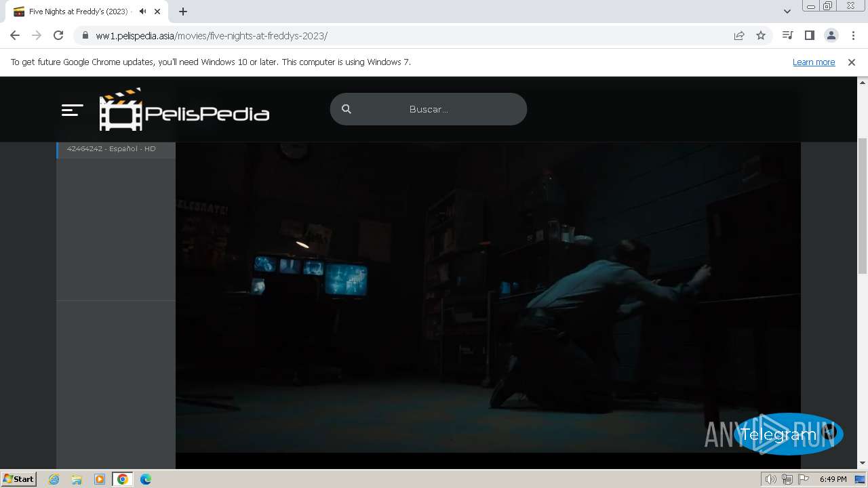Viewport: 868px width, 488px height.
Task: Click the PelisPedia logo
Action: [x=184, y=109]
